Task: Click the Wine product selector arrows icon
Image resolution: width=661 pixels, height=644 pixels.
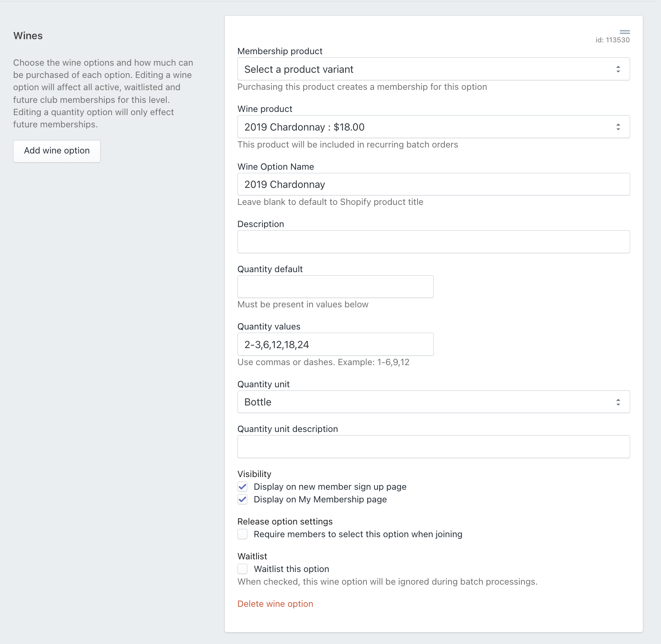Action: (x=618, y=127)
